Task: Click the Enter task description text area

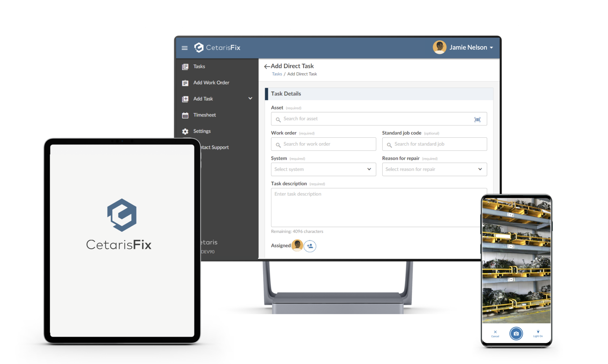Action: [x=376, y=208]
